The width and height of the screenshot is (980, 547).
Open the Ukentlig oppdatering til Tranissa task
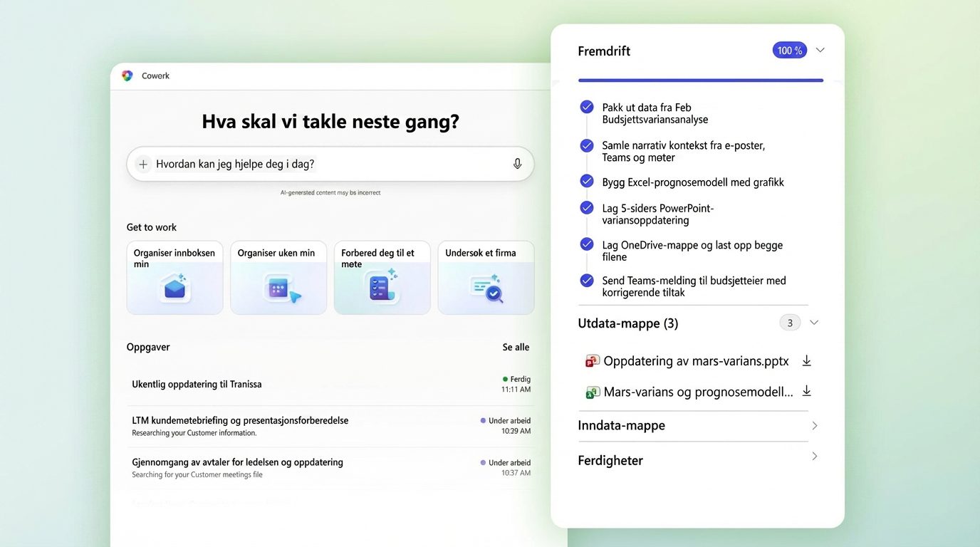click(x=197, y=385)
